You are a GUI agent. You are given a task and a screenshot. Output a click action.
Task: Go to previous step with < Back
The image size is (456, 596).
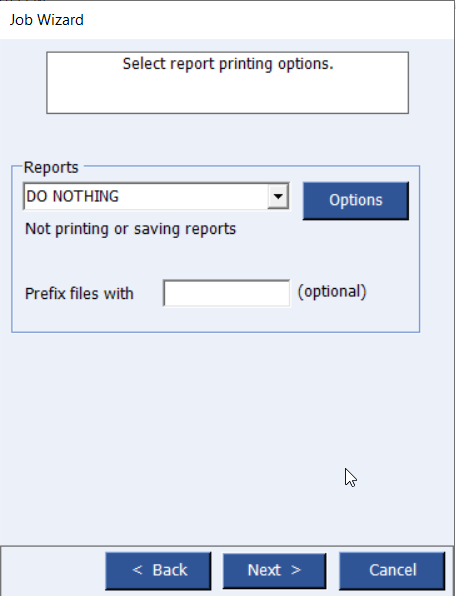158,571
